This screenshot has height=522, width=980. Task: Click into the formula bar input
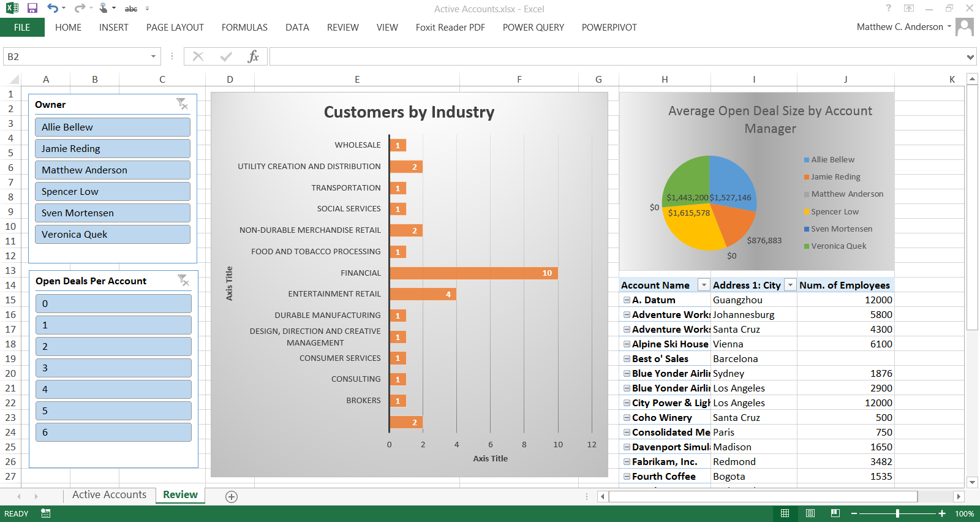pyautogui.click(x=612, y=57)
